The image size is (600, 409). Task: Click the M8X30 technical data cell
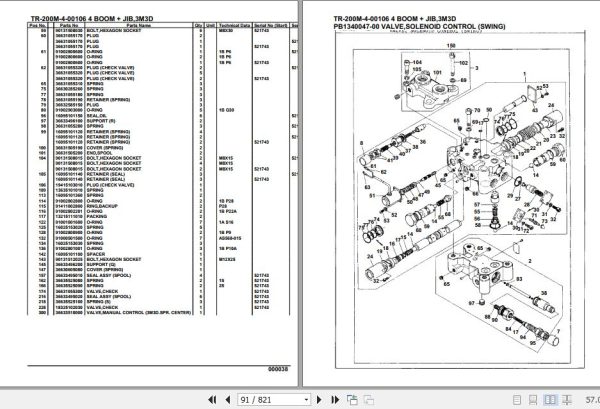[226, 30]
